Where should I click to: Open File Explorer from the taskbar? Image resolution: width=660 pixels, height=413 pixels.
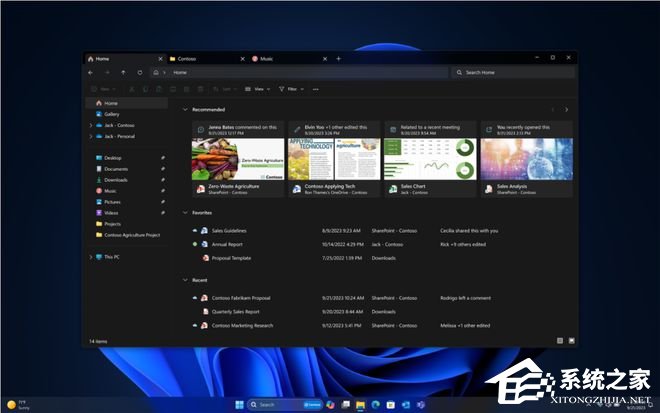pos(360,405)
